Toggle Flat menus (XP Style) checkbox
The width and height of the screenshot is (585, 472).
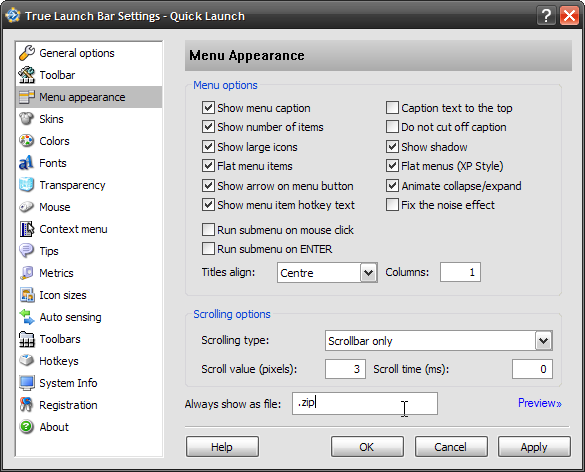[392, 166]
